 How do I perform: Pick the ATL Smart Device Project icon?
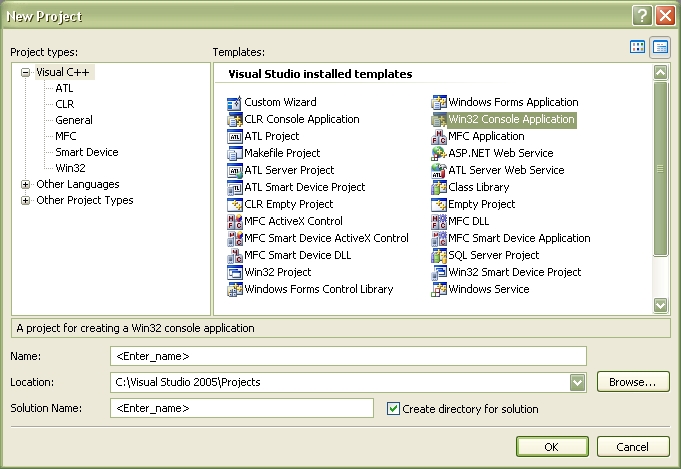pos(235,188)
